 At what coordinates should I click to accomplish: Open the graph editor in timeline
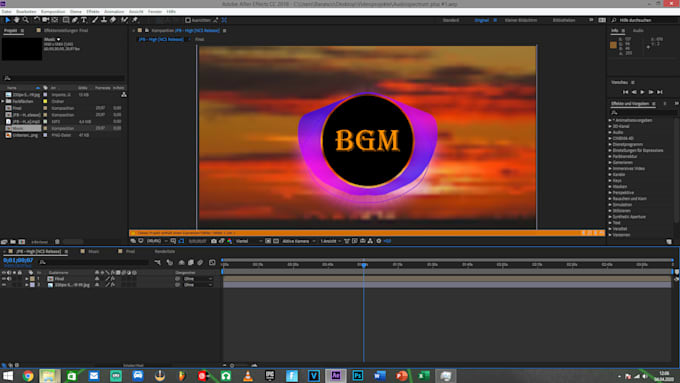click(x=212, y=262)
